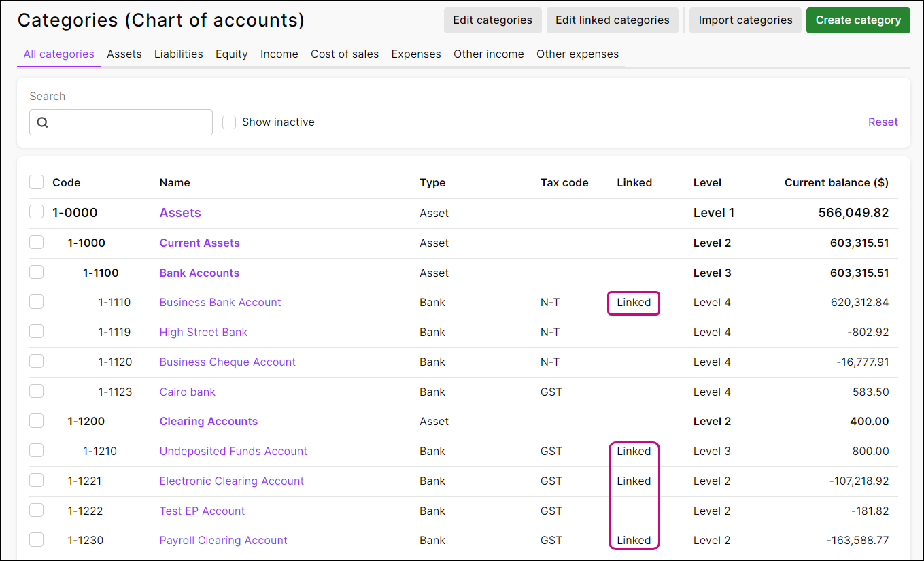Switch to the Liabilities tab
The height and width of the screenshot is (561, 924).
click(178, 54)
